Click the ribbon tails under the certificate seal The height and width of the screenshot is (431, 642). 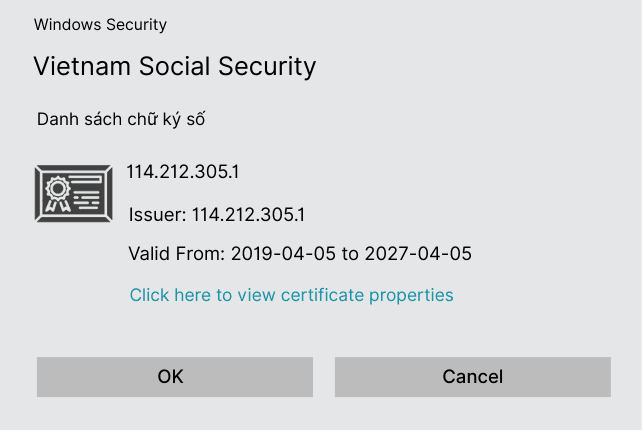click(x=58, y=205)
